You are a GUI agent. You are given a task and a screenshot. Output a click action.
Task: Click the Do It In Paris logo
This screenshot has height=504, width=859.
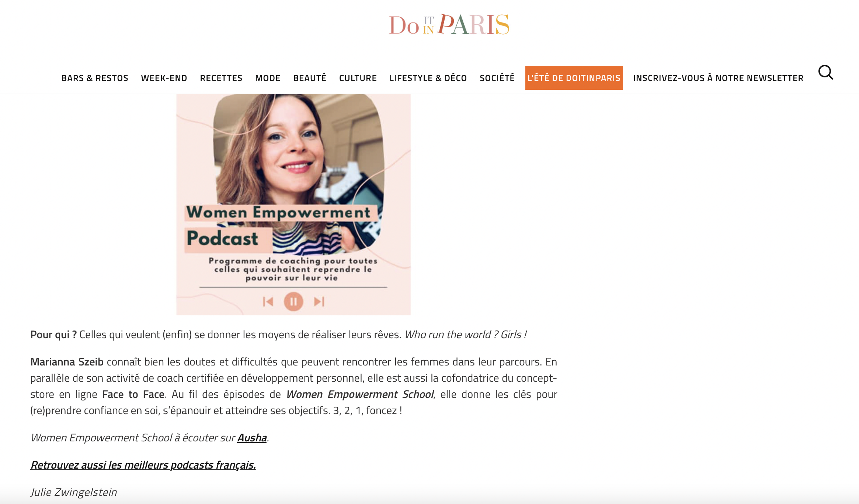click(449, 24)
